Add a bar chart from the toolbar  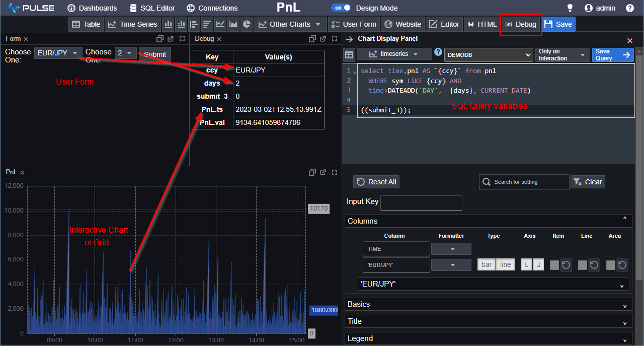coord(168,24)
